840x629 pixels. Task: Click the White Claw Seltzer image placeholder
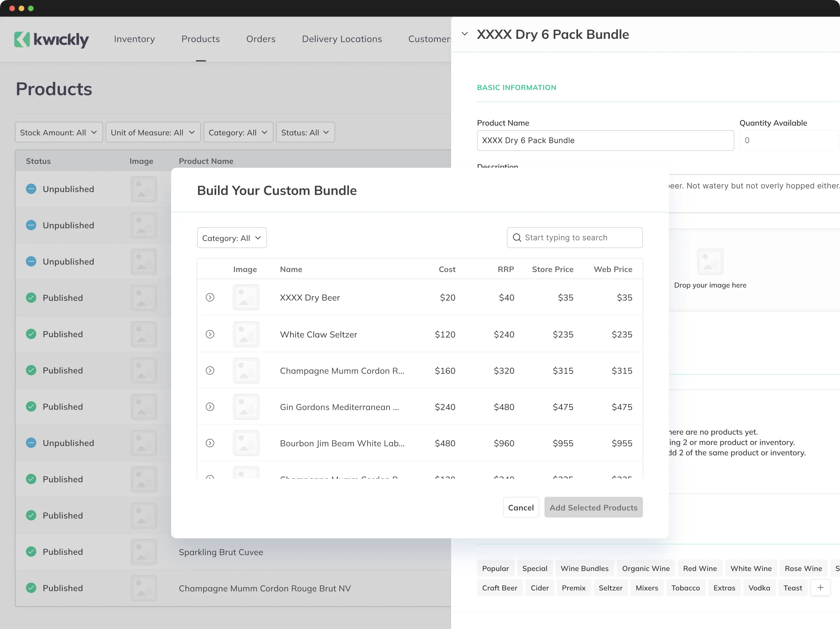(x=246, y=335)
